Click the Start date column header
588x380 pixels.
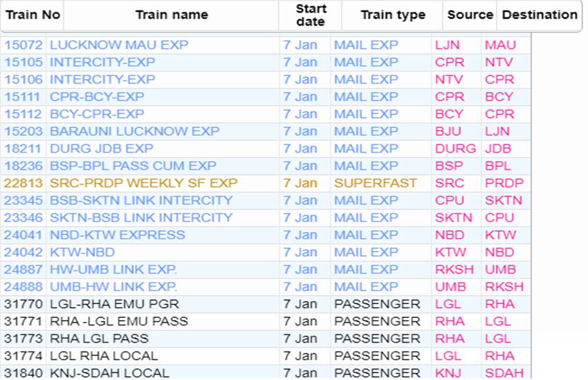tap(310, 15)
